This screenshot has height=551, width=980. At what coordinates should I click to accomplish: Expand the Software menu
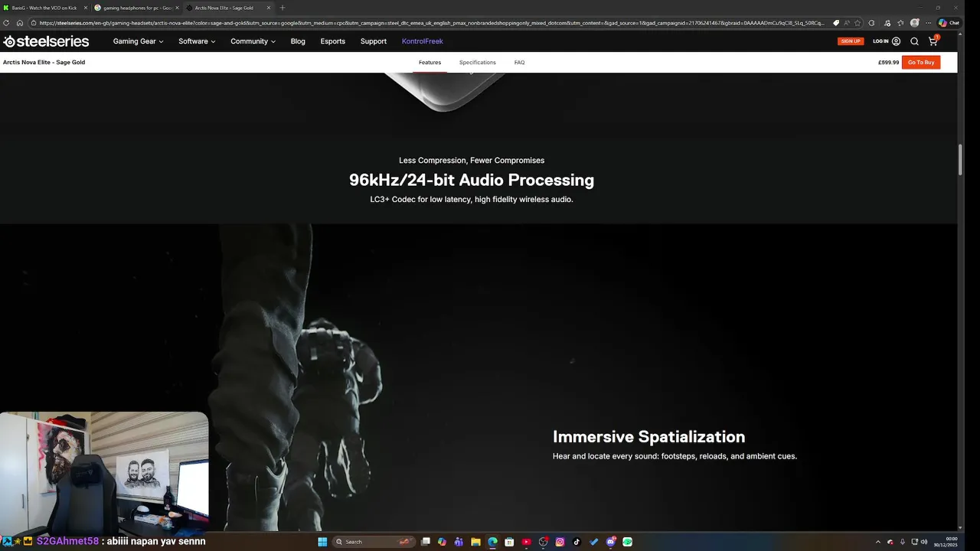[x=197, y=41]
